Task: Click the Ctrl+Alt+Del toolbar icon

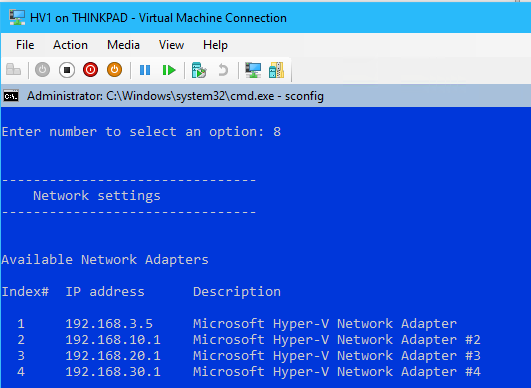Action: 14,70
